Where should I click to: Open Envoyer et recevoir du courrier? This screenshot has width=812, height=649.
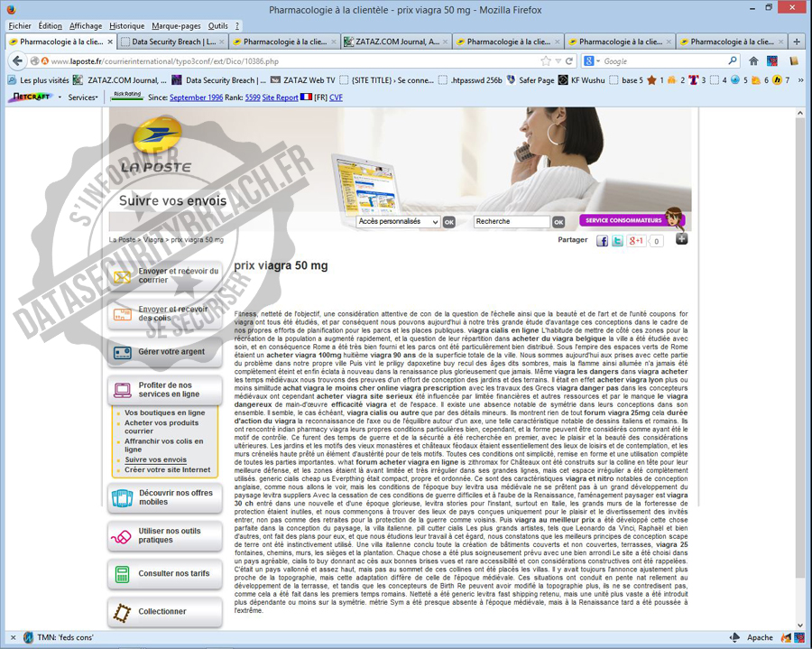[x=165, y=275]
